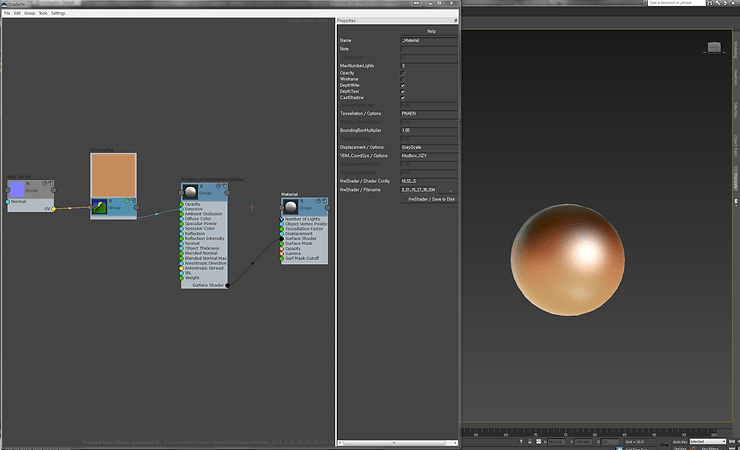This screenshot has width=740, height=450.
Task: Open the HwShader / Shader Config dropdown
Action: pos(428,179)
